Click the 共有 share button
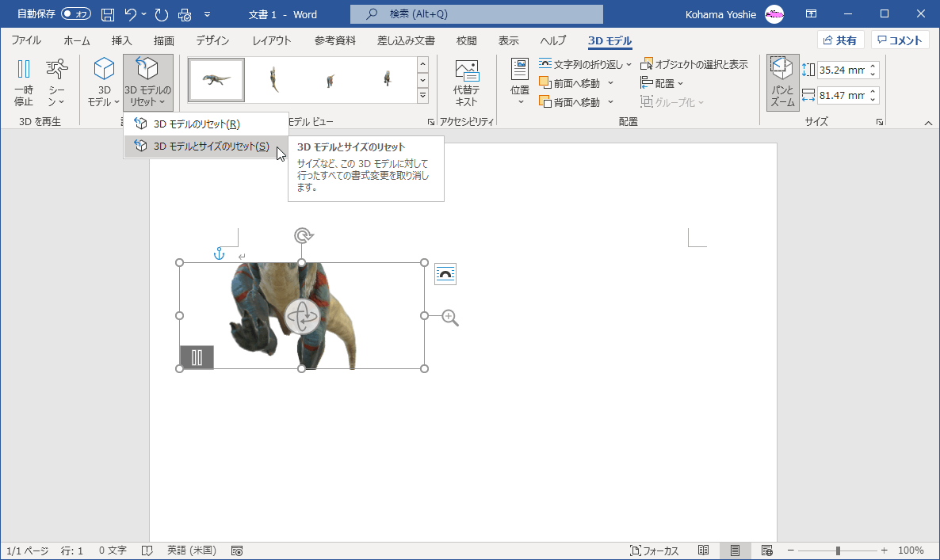 click(x=840, y=40)
